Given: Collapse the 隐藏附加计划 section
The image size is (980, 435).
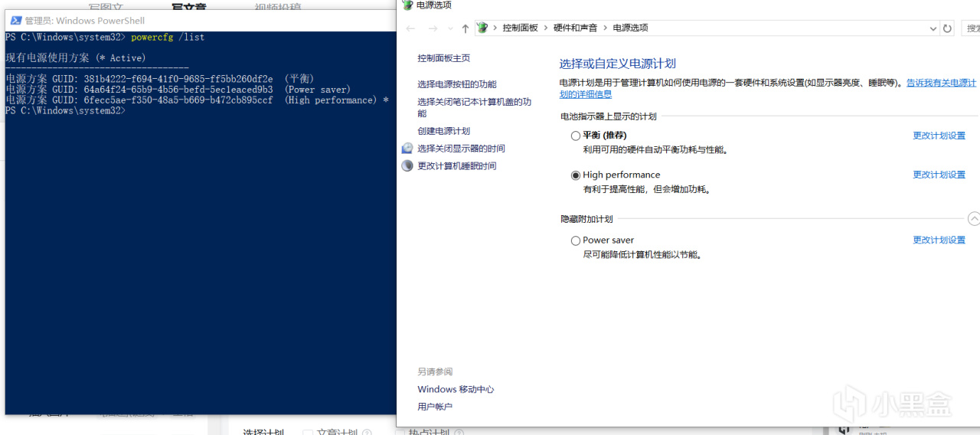Looking at the screenshot, I should tap(974, 219).
